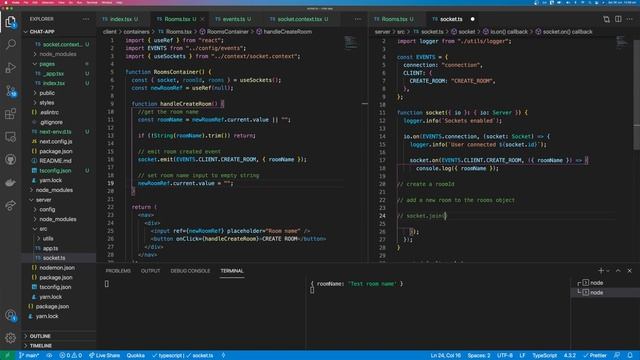Screen dimensions: 640x360
Task: Click the Prettier status bar item
Action: (595, 356)
